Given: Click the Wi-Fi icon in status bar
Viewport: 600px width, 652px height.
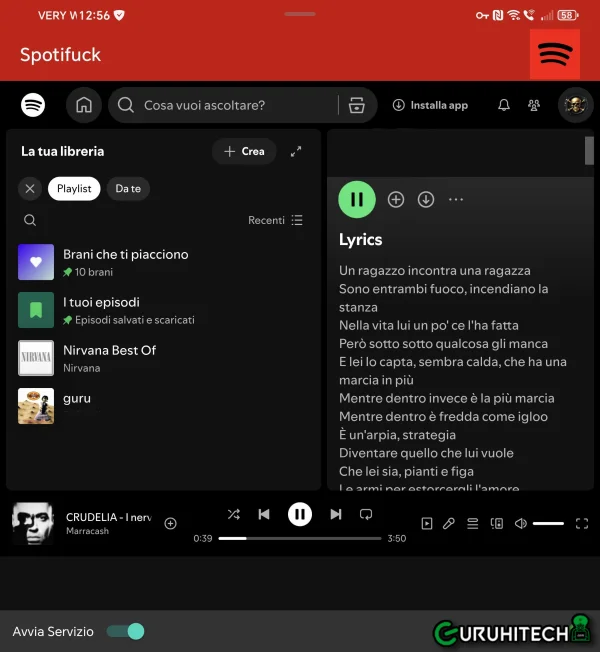Looking at the screenshot, I should pos(514,15).
